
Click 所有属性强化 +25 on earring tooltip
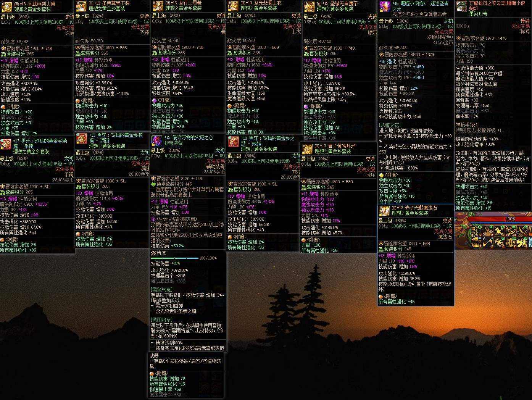point(319,251)
